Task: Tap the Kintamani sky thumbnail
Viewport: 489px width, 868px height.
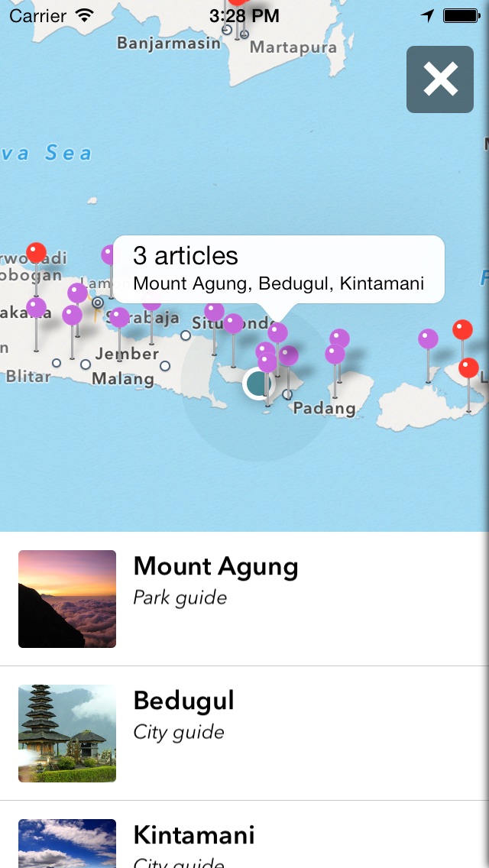Action: pos(67,844)
